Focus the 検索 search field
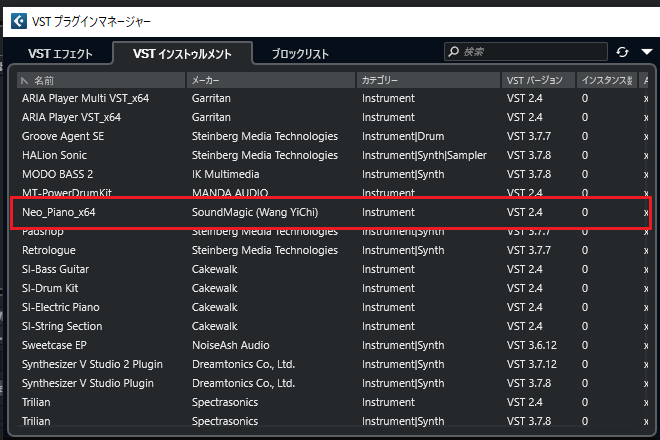 (526, 51)
